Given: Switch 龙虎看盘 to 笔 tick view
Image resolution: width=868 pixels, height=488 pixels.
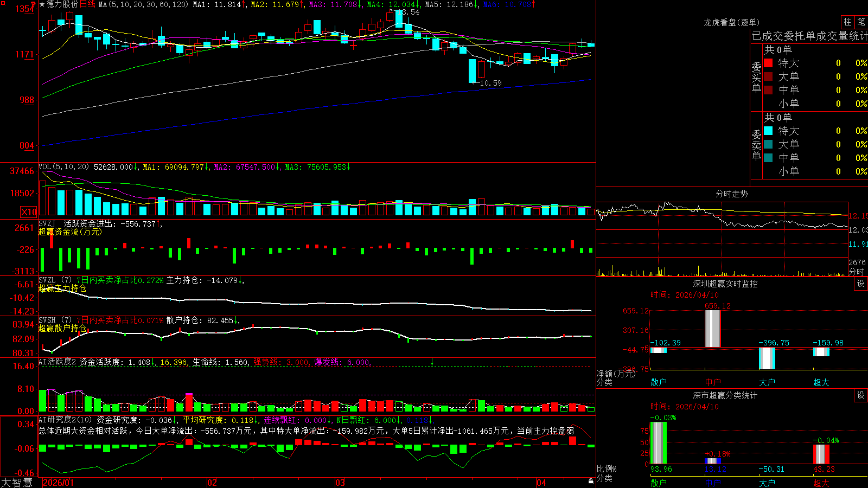Looking at the screenshot, I should (x=861, y=22).
